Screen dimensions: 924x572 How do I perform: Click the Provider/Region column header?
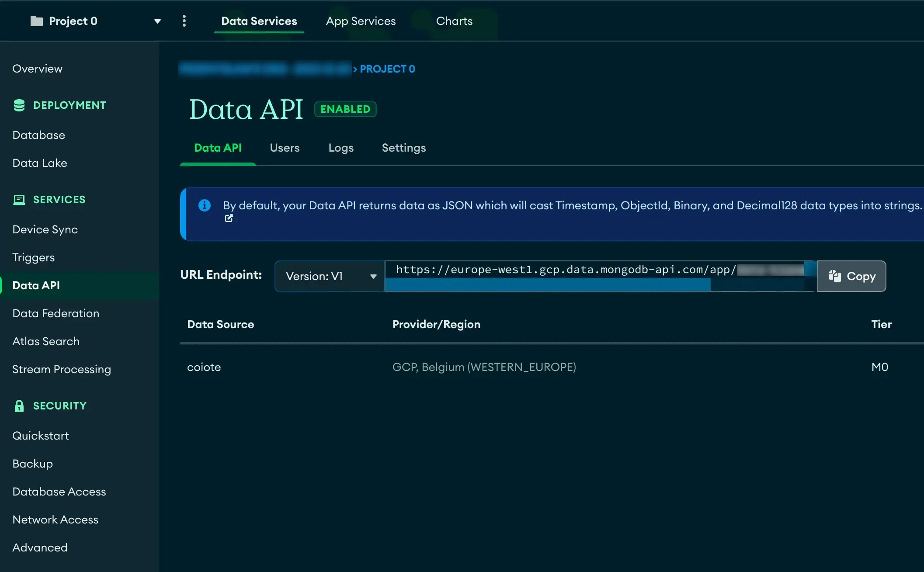coord(436,324)
